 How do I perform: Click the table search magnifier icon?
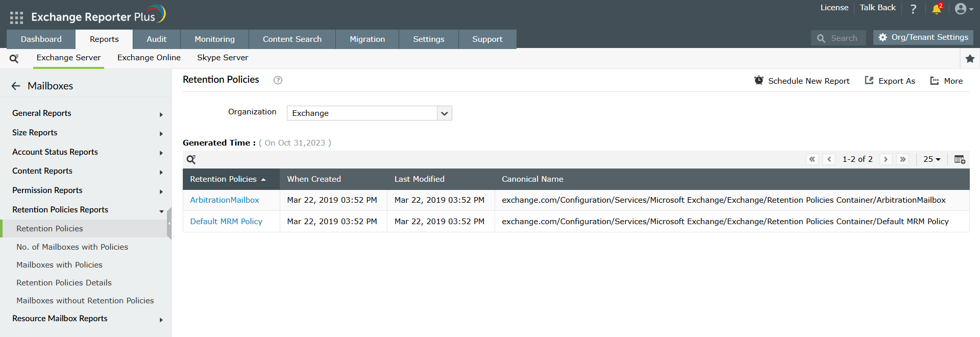click(191, 159)
